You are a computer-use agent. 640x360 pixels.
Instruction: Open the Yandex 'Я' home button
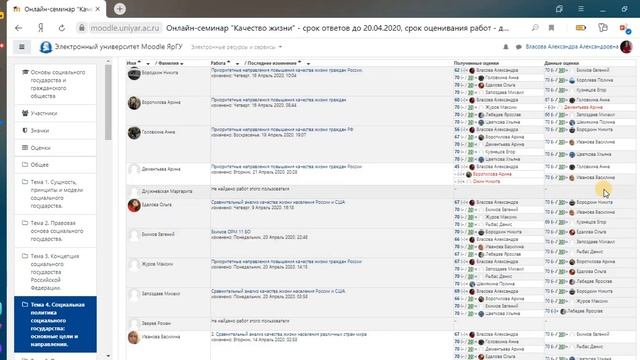[x=40, y=28]
